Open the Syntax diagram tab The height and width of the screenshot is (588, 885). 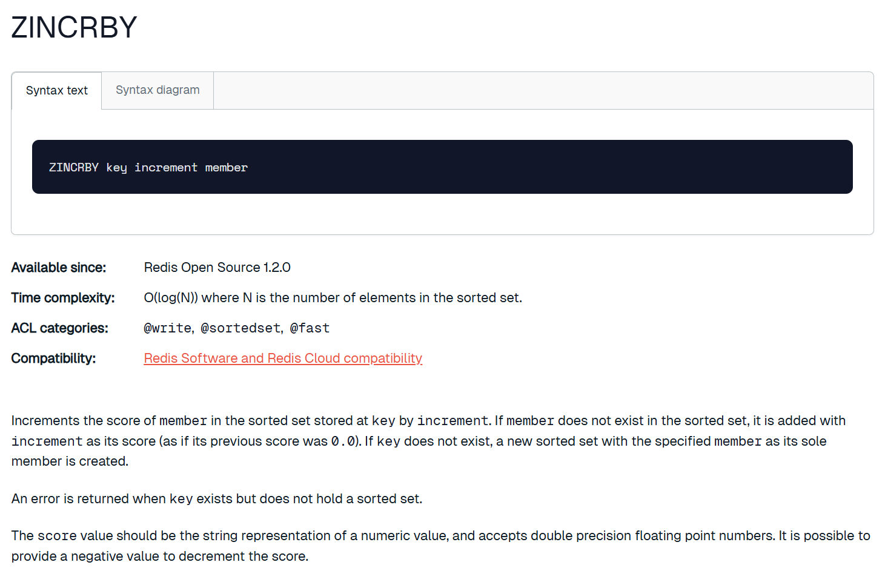[157, 90]
